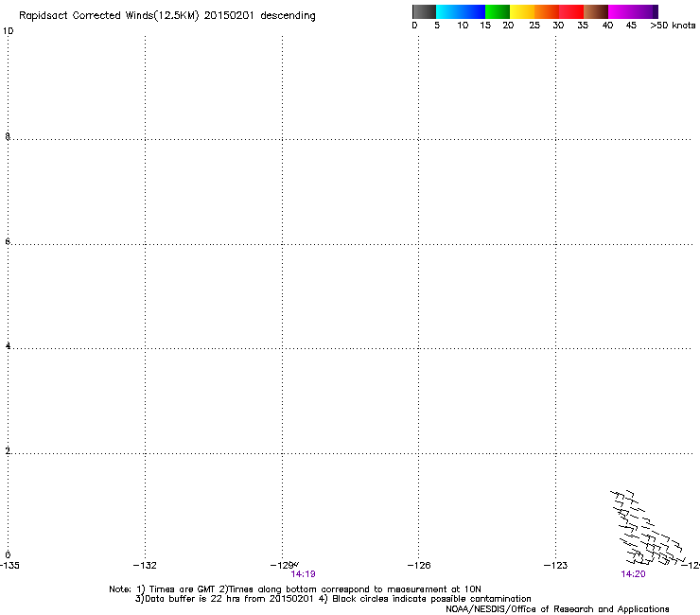The height and width of the screenshot is (615, 700).
Task: Click the longitude '-132' axis label
Action: (145, 566)
